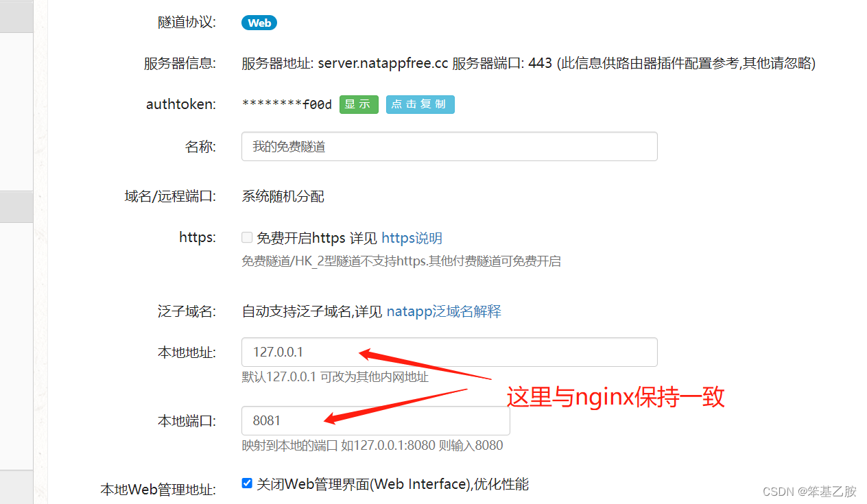867x504 pixels.
Task: Click the 名称 field label
Action: 200,147
